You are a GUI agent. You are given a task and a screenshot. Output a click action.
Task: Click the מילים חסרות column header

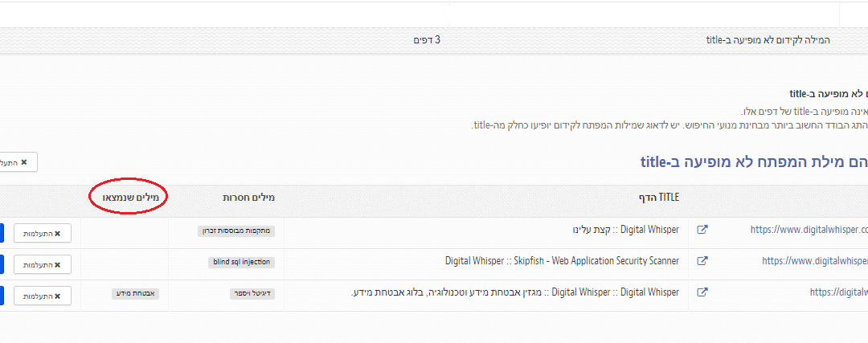click(x=248, y=198)
